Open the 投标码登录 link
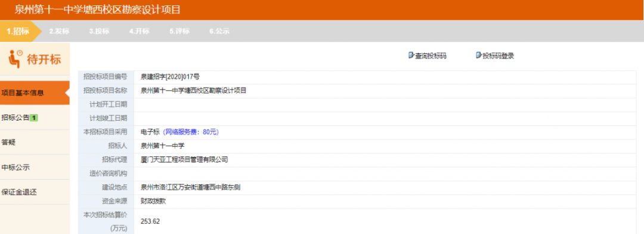The height and width of the screenshot is (234, 644). (x=498, y=56)
